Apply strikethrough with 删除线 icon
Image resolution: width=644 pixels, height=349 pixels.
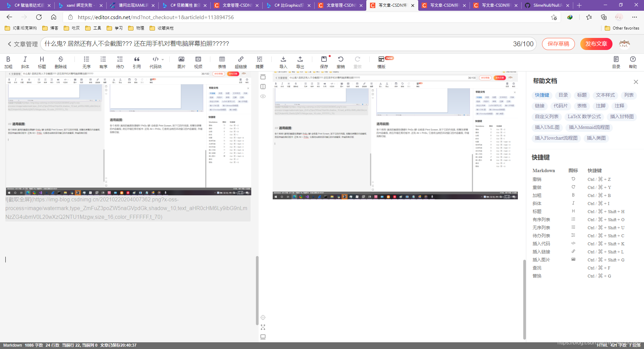[x=61, y=62]
